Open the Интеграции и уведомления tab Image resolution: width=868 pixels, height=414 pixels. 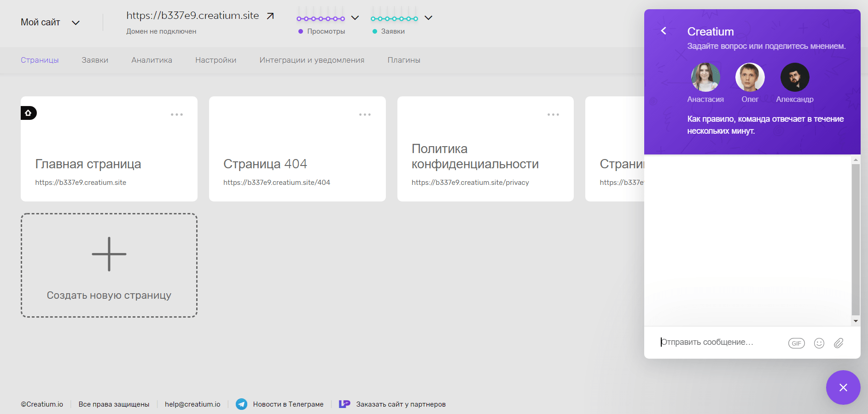coord(312,60)
